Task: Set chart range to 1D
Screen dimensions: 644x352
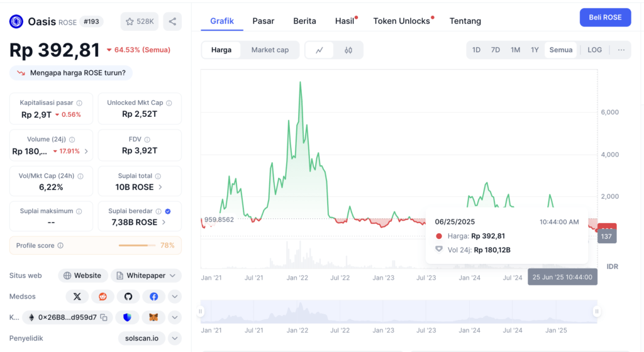Action: point(477,50)
